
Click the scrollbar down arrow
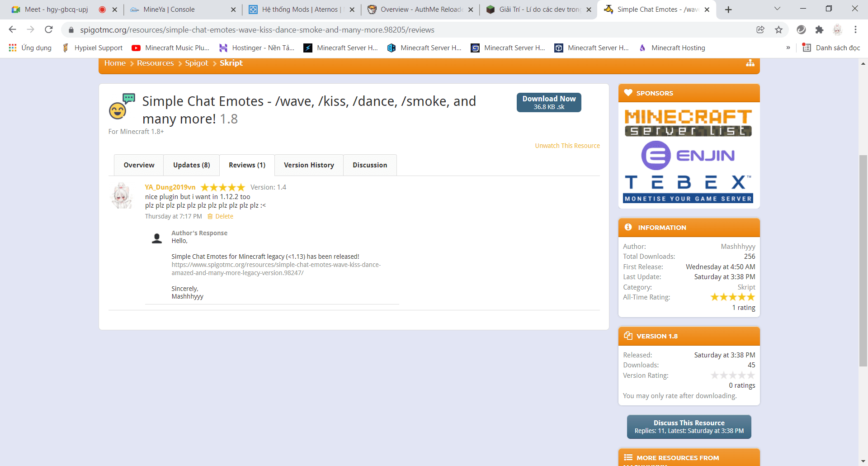[x=863, y=461]
